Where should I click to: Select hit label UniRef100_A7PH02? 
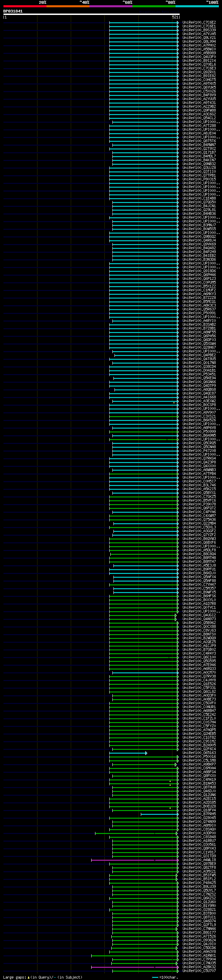point(199,45)
